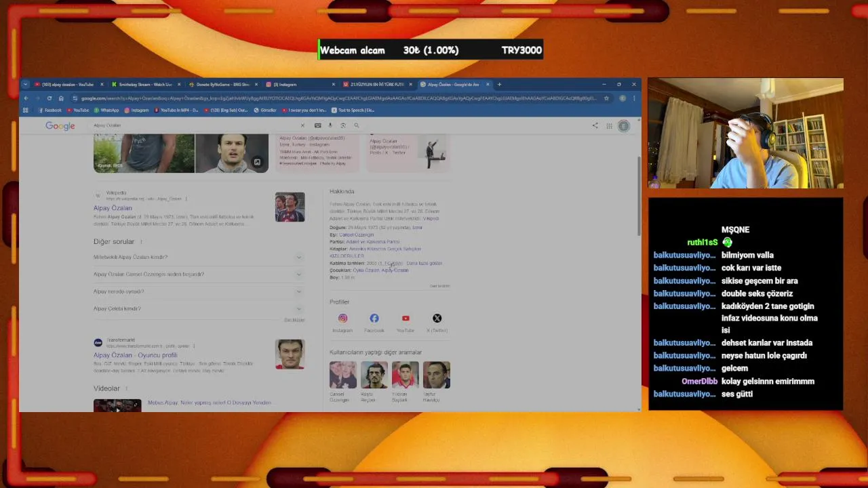The image size is (868, 488).
Task: Open options for the Wikipedia result
Action: click(x=186, y=199)
